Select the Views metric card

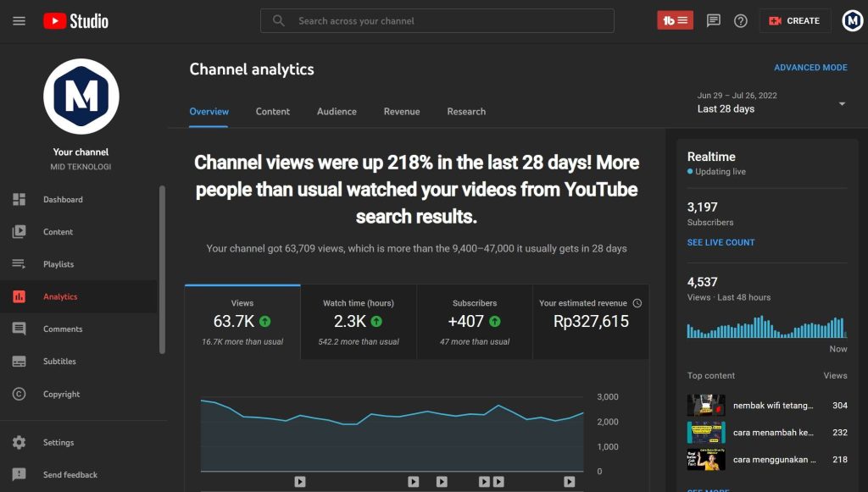[242, 323]
